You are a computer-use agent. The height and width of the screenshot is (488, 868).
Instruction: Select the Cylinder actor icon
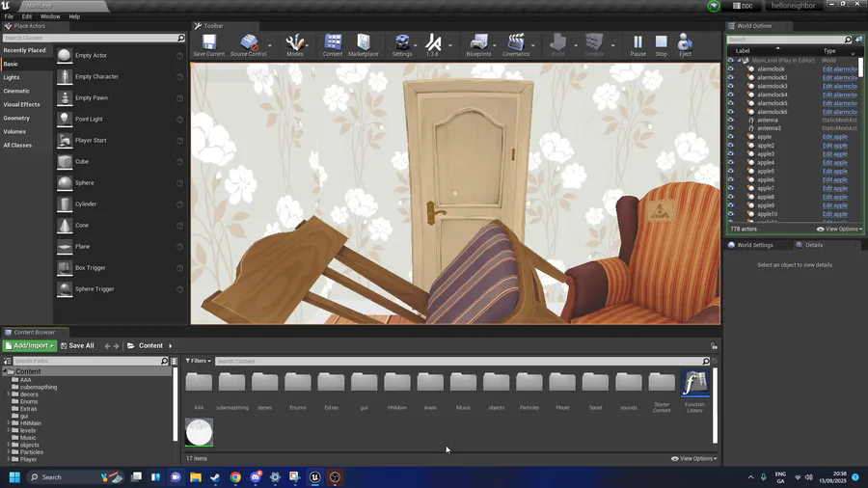click(65, 204)
